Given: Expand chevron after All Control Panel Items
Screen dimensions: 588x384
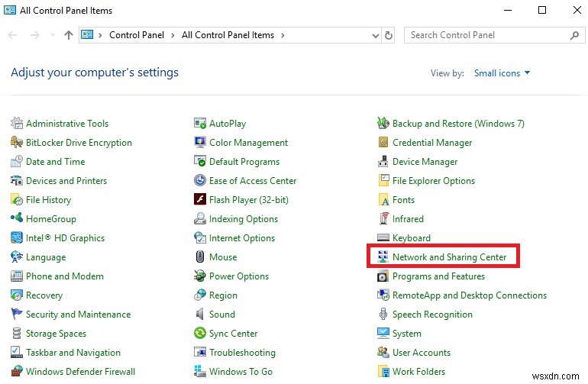Looking at the screenshot, I should click(x=283, y=35).
